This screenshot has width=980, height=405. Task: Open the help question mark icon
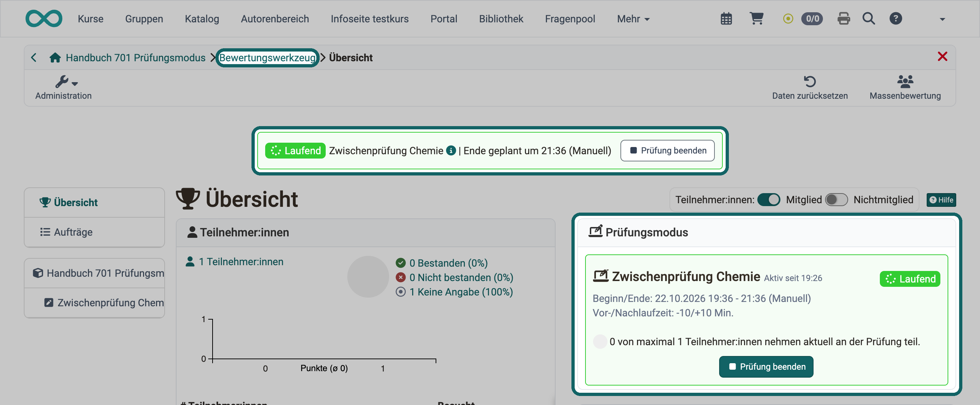(896, 18)
